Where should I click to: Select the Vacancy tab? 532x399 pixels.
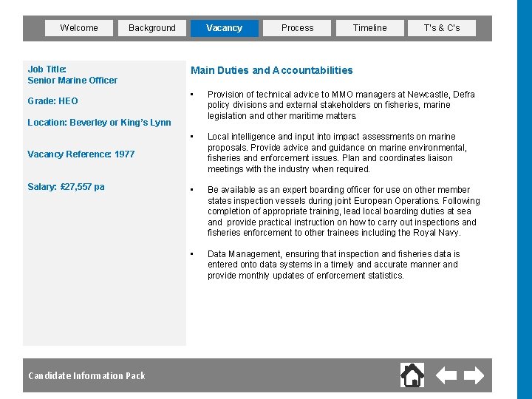[x=225, y=28]
